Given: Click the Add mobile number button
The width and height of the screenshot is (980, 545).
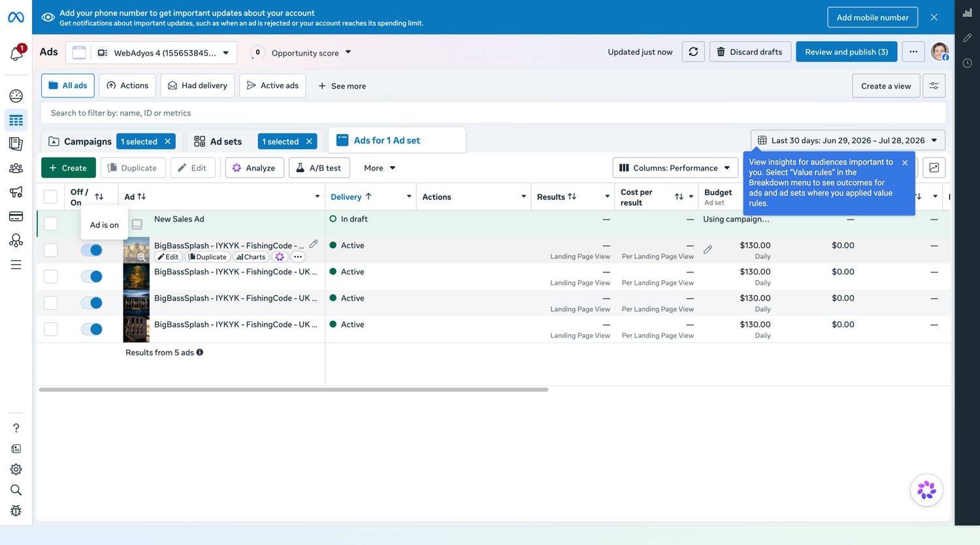Looking at the screenshot, I should pos(872,18).
